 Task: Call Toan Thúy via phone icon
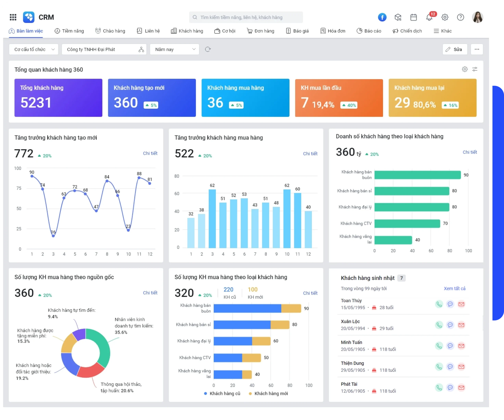pos(439,304)
